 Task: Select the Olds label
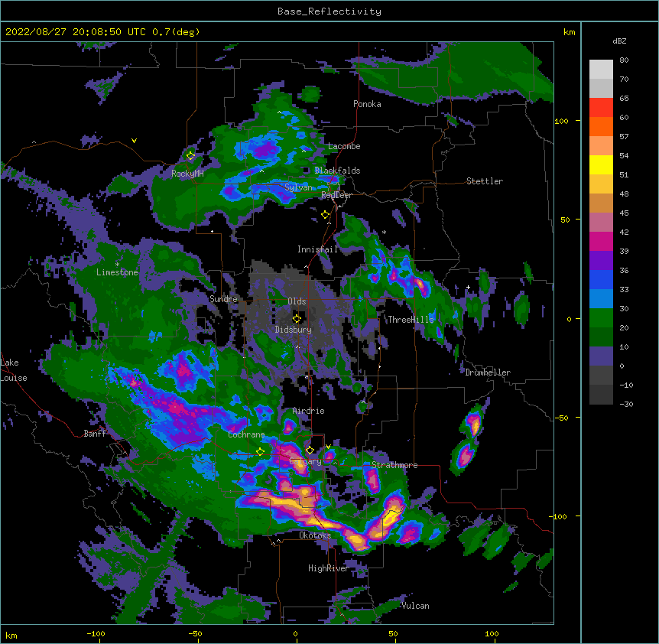click(297, 301)
